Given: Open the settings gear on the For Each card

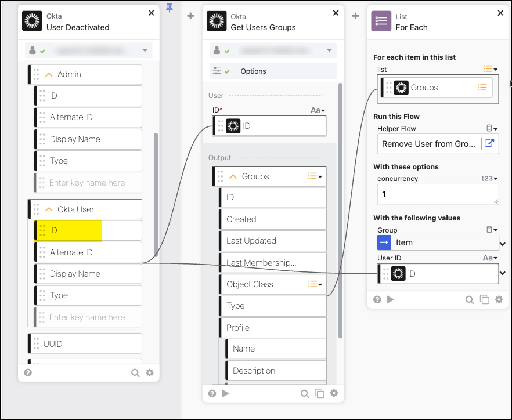Looking at the screenshot, I should [x=499, y=299].
